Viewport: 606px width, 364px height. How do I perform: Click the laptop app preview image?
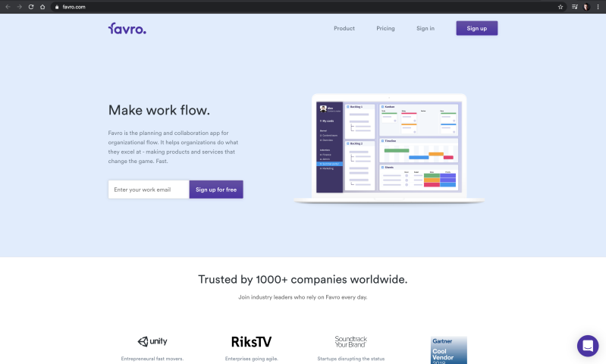click(389, 149)
